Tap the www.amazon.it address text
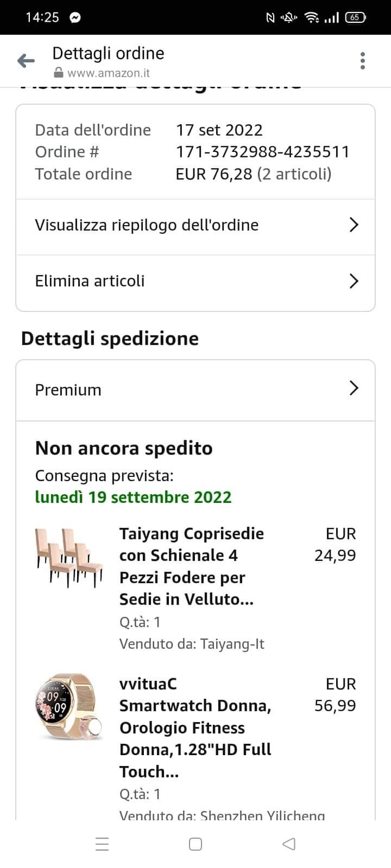Image resolution: width=391 pixels, height=868 pixels. [108, 73]
